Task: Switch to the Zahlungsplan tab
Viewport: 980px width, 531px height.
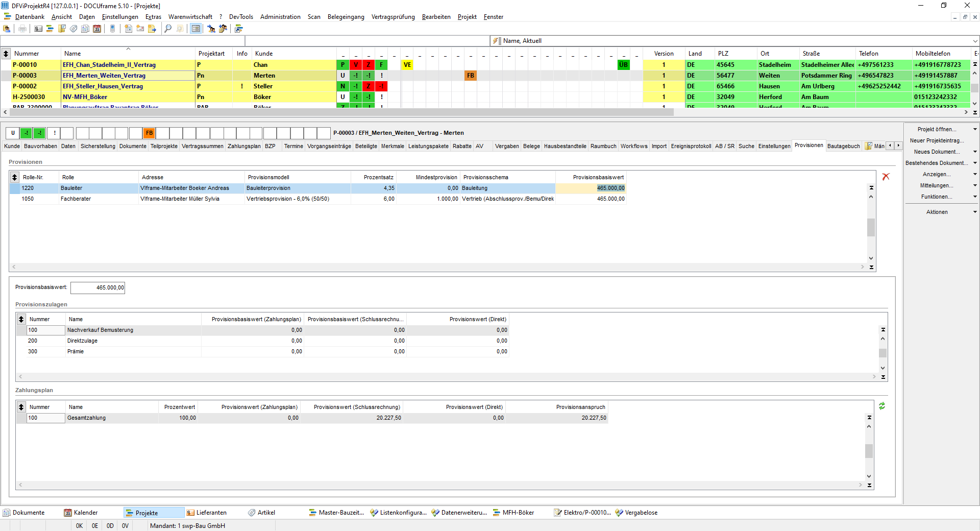Action: [x=244, y=146]
